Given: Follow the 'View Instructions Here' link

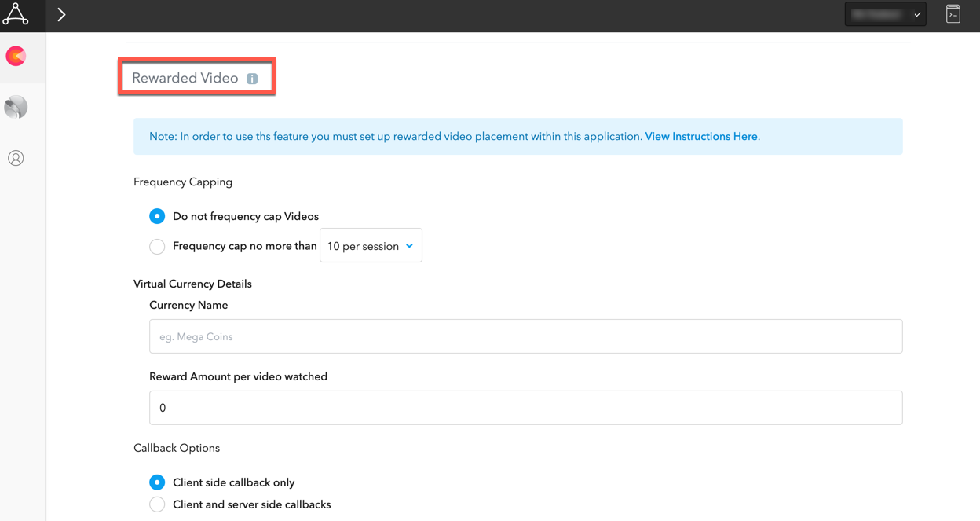Looking at the screenshot, I should 701,137.
